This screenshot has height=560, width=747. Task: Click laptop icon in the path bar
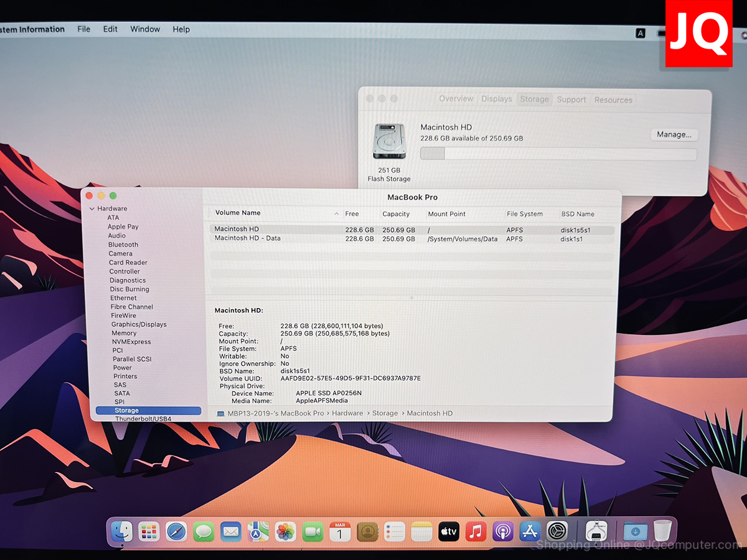pos(220,413)
